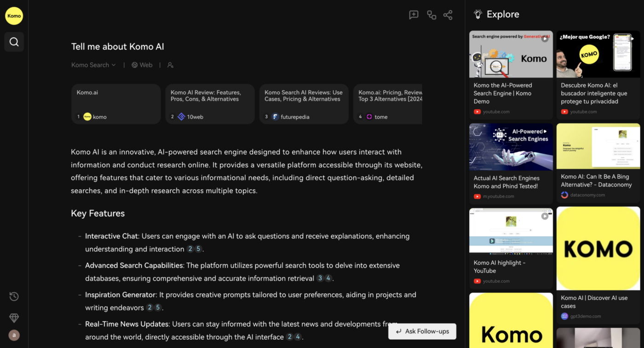This screenshot has height=348, width=644.
Task: Open 'Komo AI | Discover AI use cases' title
Action: point(594,302)
